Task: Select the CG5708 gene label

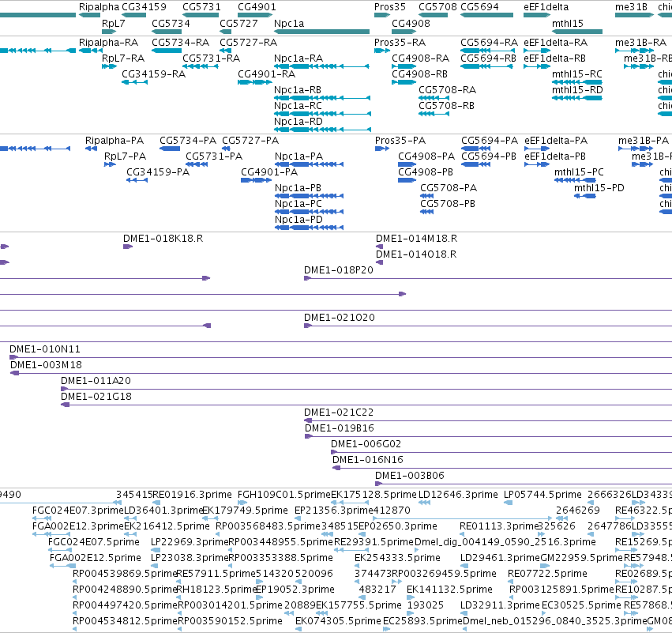Action: click(437, 7)
